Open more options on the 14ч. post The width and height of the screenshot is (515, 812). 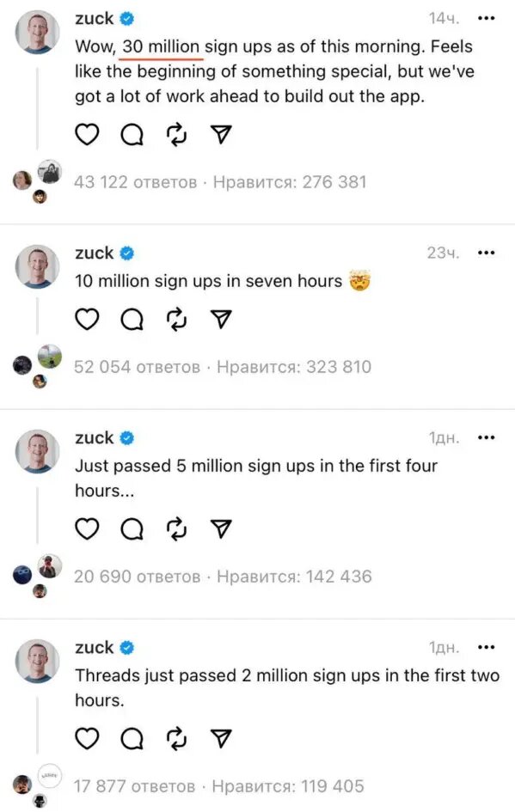[486, 19]
